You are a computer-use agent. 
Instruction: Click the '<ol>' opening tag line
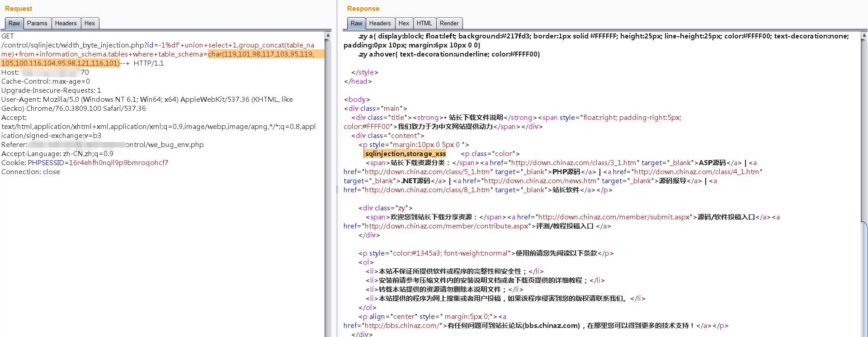366,262
